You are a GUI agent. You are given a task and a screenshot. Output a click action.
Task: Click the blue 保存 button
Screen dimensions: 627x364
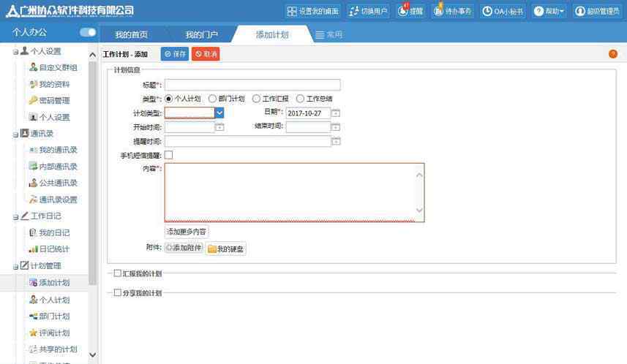point(175,54)
